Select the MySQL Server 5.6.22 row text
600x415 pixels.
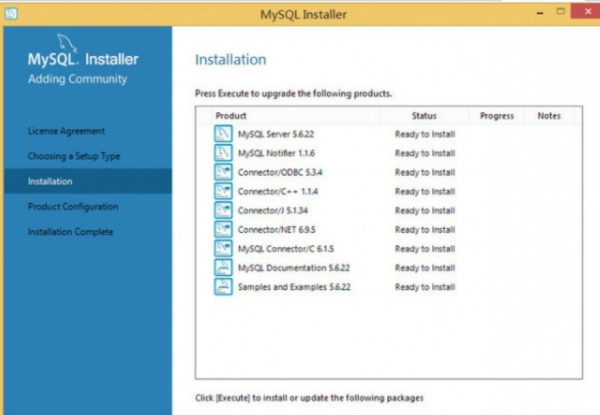[x=276, y=134]
